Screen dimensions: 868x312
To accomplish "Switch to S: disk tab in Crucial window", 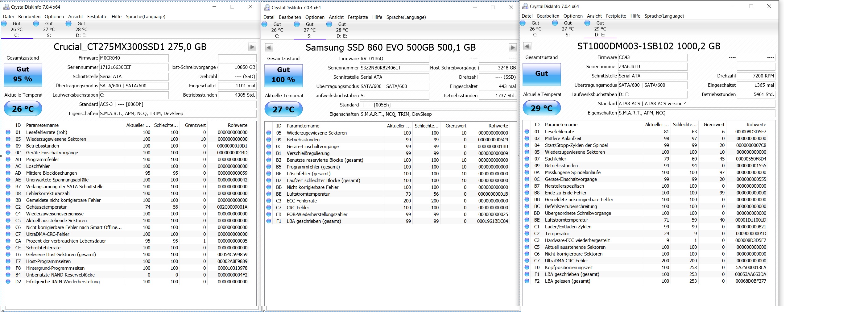I will click(49, 29).
